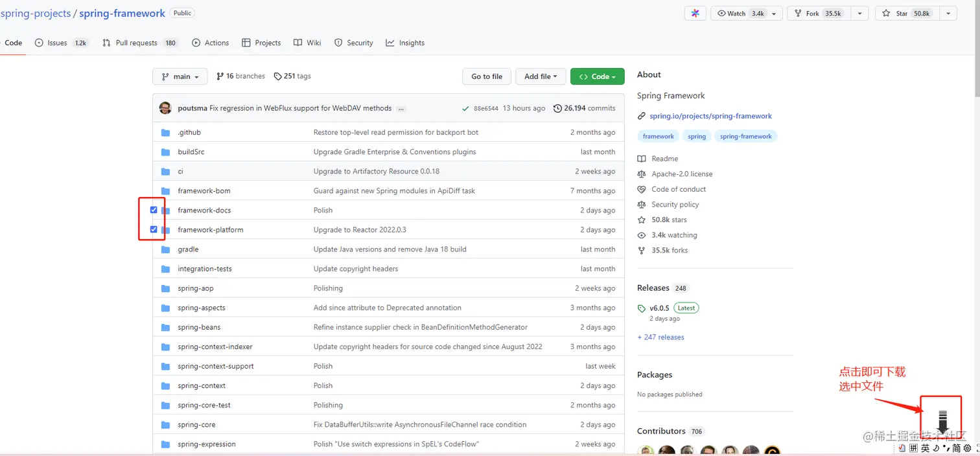Click the folder icon next to spring-aop
Viewport: 980px width, 456px height.
click(x=165, y=288)
